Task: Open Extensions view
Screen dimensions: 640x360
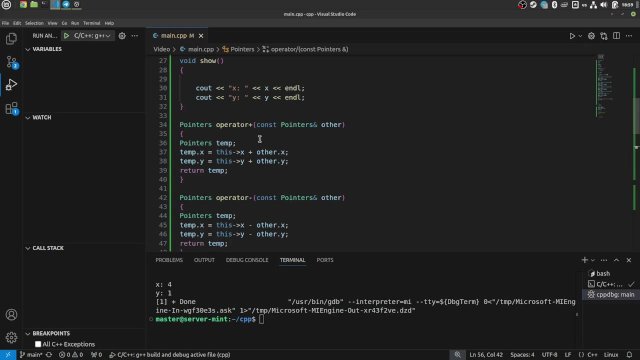Action: (11, 109)
